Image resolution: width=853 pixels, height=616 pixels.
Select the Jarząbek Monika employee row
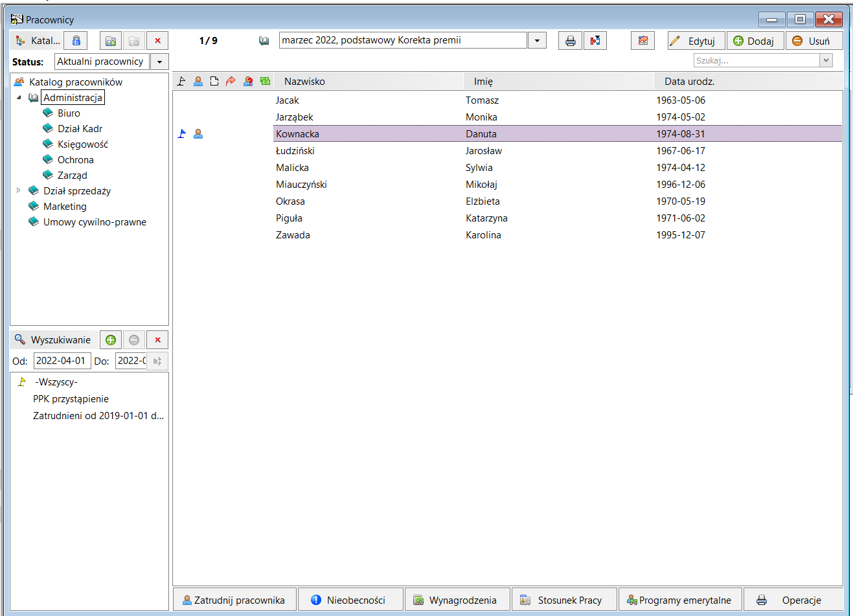[508, 117]
